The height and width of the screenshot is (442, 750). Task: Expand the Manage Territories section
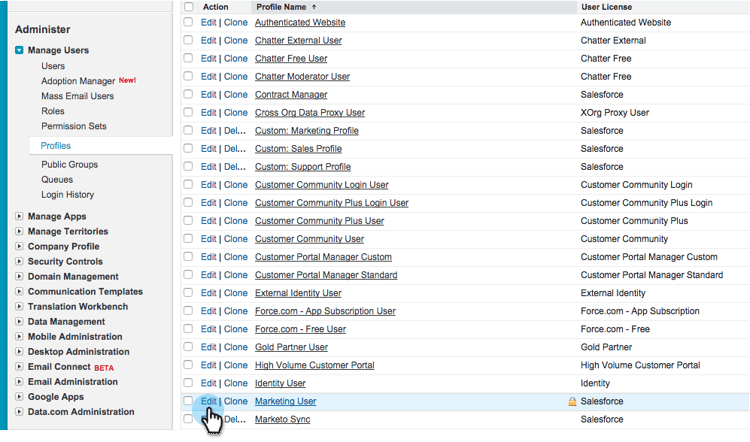coord(19,231)
